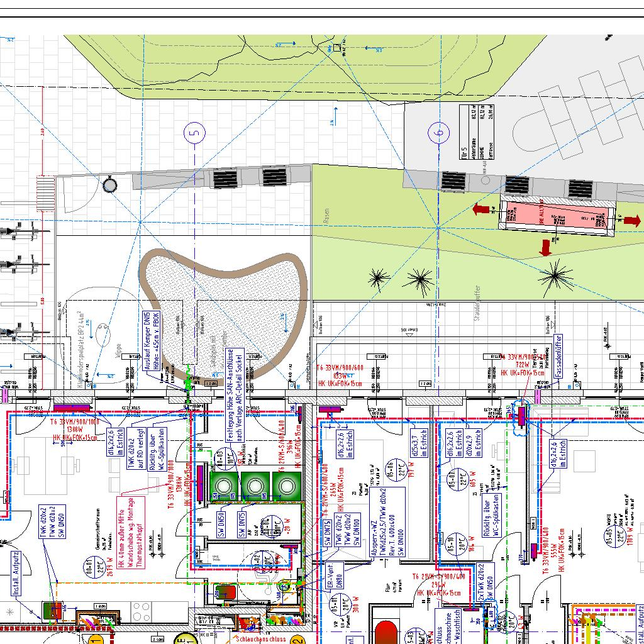Select the red right-pointing arrow at right edge
644x644 pixels.
coord(632,220)
